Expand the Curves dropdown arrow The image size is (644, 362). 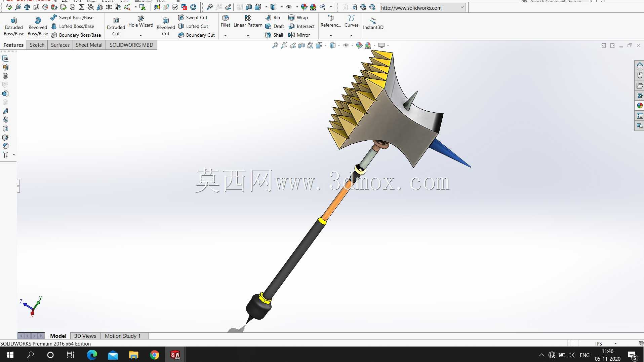351,36
